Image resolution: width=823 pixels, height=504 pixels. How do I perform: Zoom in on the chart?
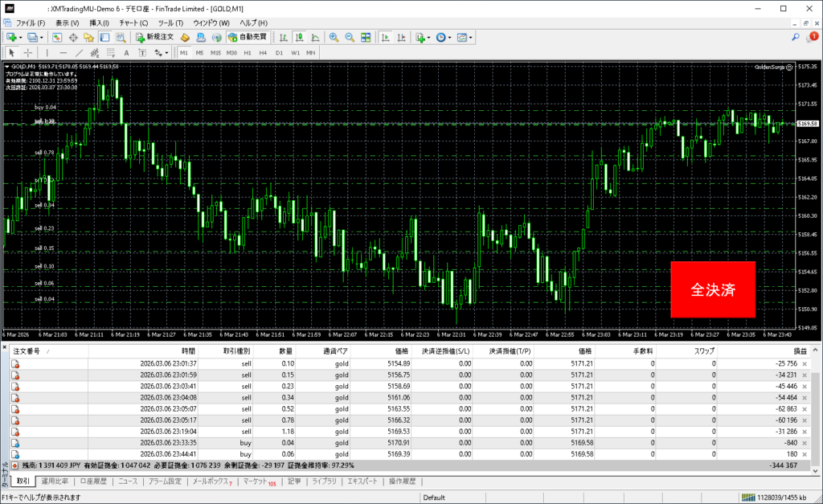(x=334, y=38)
